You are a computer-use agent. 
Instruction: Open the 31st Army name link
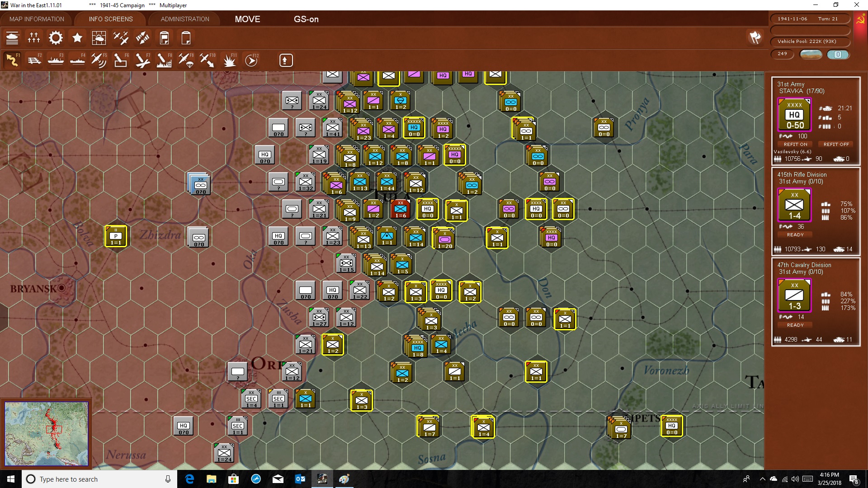(791, 84)
